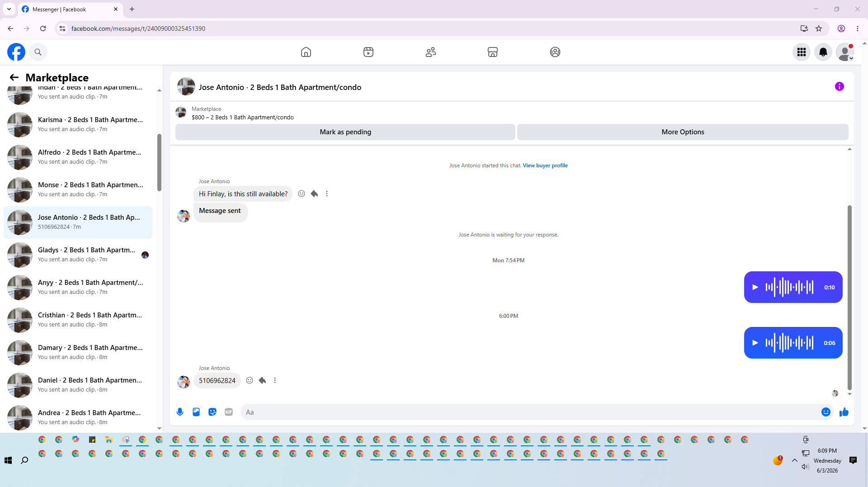The image size is (868, 487).
Task: Open Karisma conversation
Action: [78, 124]
